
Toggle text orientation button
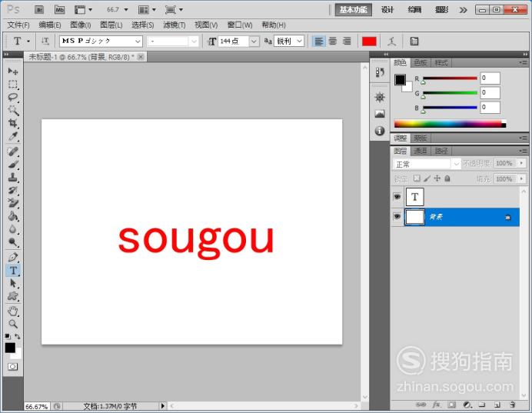45,42
